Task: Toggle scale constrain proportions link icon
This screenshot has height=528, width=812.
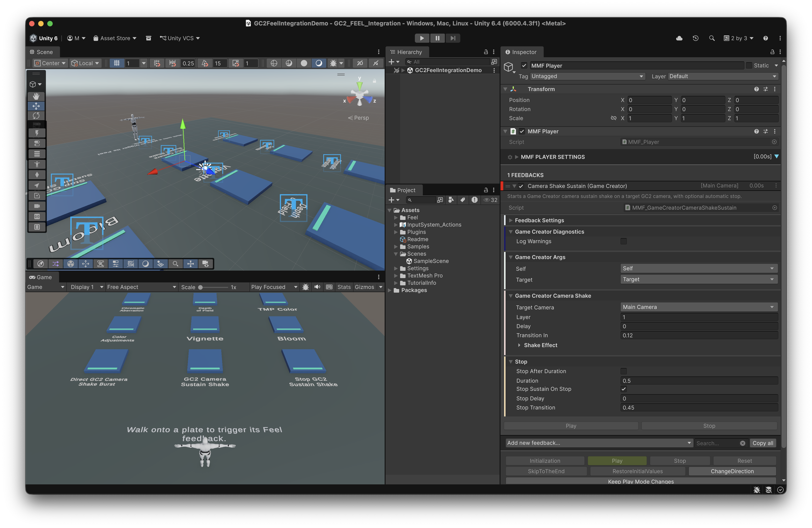Action: tap(613, 118)
